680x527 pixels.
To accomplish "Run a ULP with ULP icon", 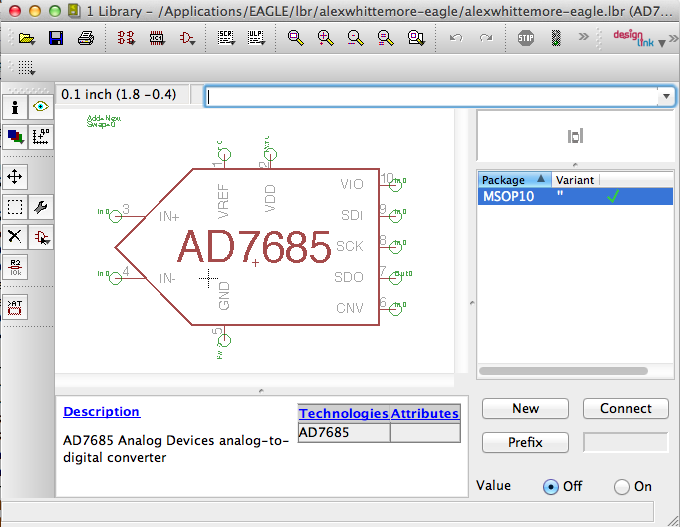I will (256, 38).
